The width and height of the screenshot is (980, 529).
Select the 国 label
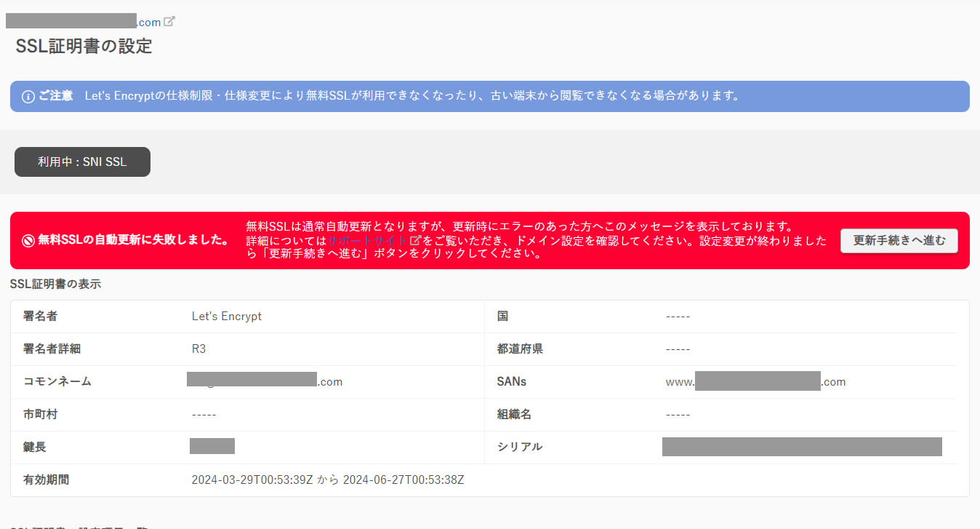[x=502, y=317]
